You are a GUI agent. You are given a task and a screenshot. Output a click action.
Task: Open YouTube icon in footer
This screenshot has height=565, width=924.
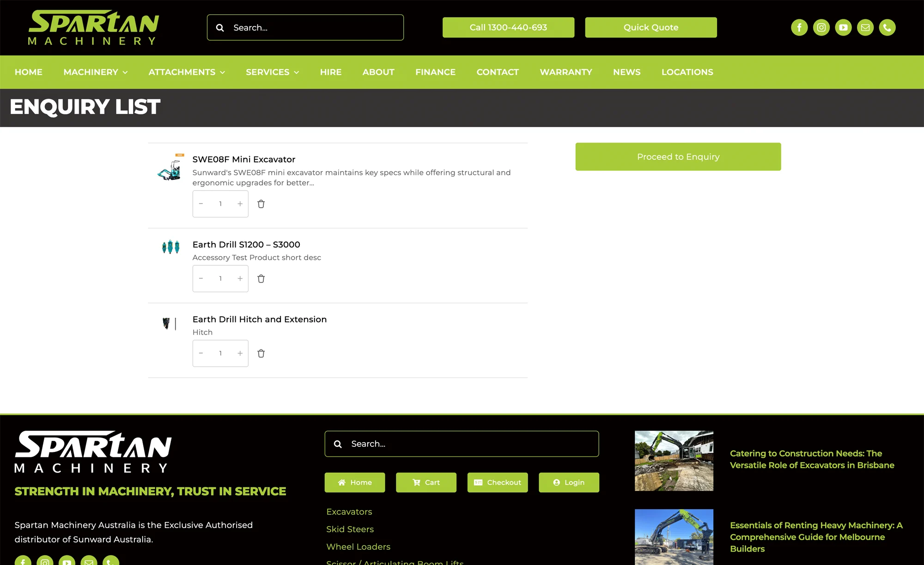click(x=67, y=560)
